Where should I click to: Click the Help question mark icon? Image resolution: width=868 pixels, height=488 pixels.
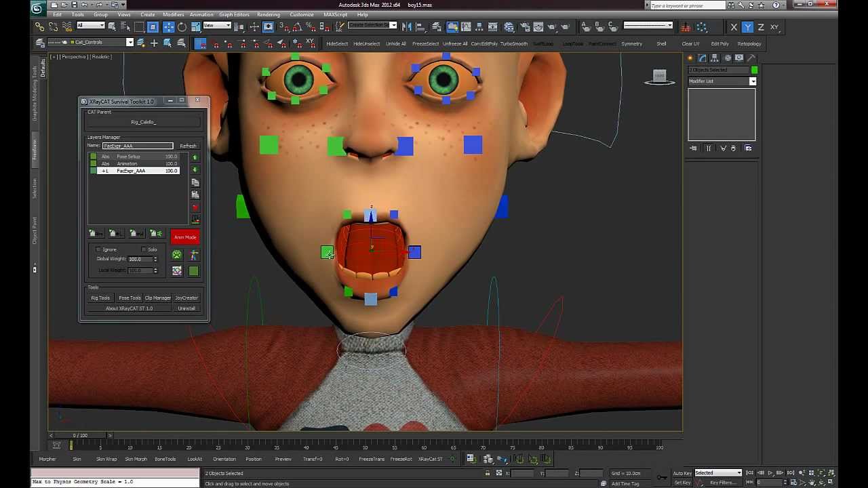[776, 5]
